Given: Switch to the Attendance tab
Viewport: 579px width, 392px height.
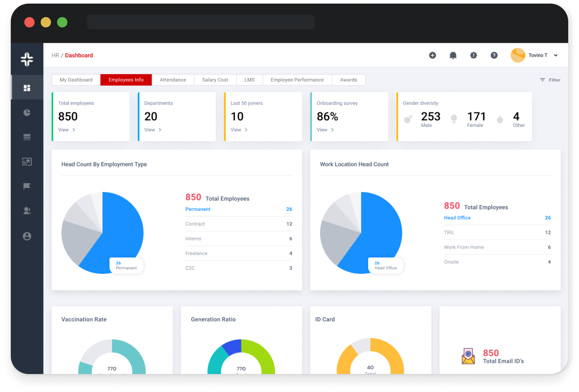Looking at the screenshot, I should [173, 80].
